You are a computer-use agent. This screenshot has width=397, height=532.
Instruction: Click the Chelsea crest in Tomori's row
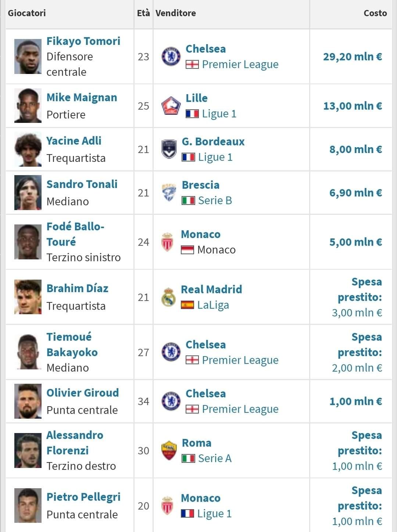point(171,57)
